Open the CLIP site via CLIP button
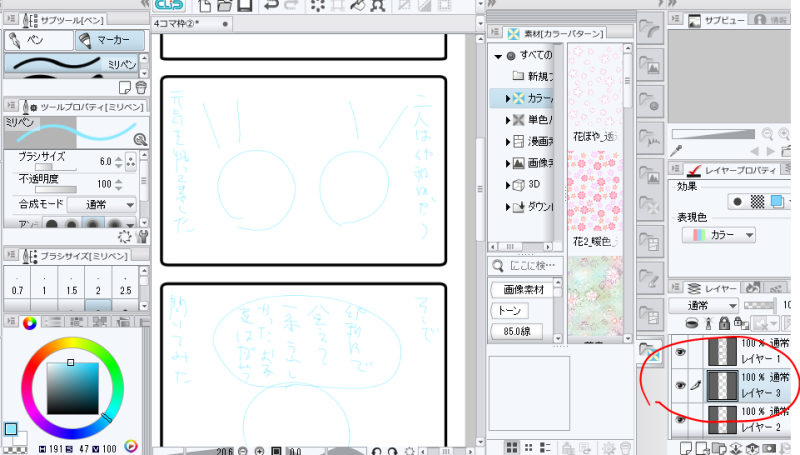The image size is (800, 455). pos(169,5)
